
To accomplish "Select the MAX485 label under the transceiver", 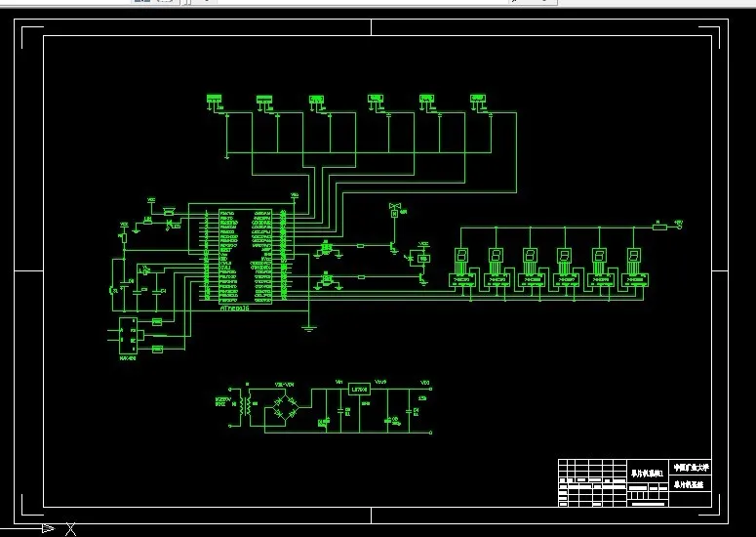I will click(127, 358).
